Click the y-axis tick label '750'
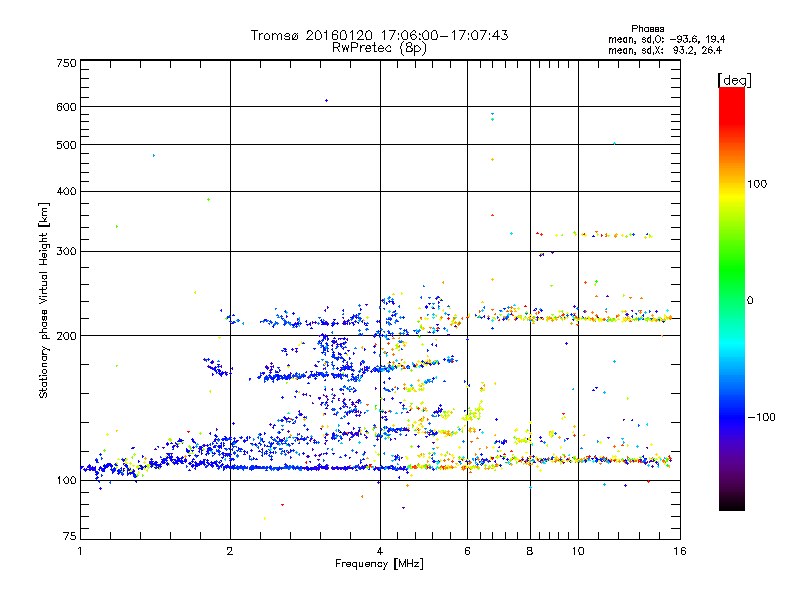Viewport: 800px width, 600px height. (x=66, y=63)
